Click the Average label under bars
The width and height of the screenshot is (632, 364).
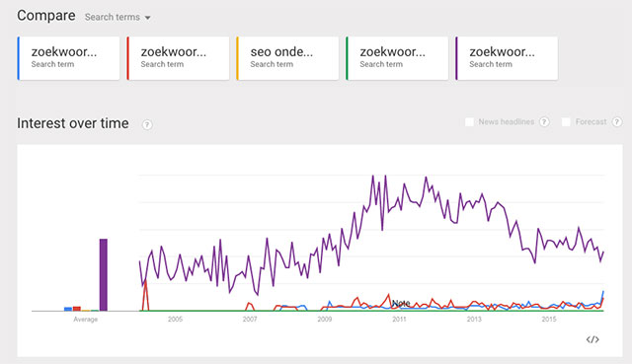[86, 320]
